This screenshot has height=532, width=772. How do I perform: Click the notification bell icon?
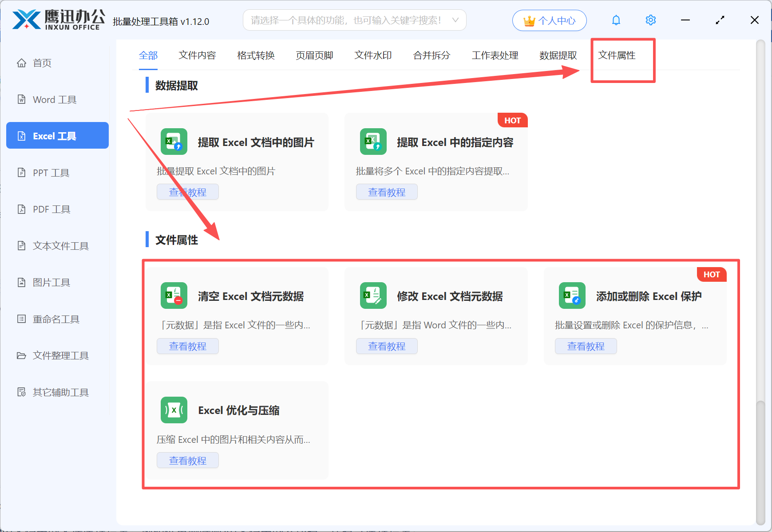coord(616,20)
